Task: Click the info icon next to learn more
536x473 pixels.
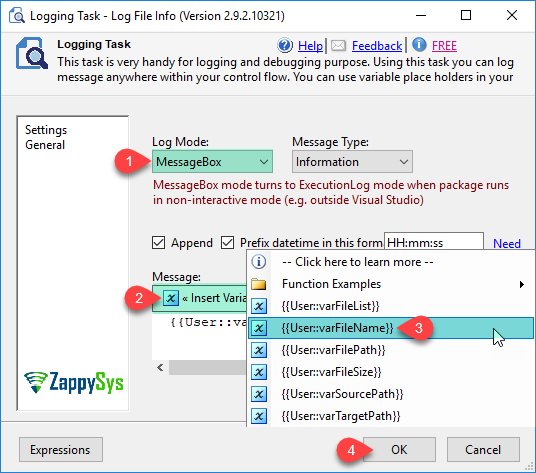Action: point(259,262)
